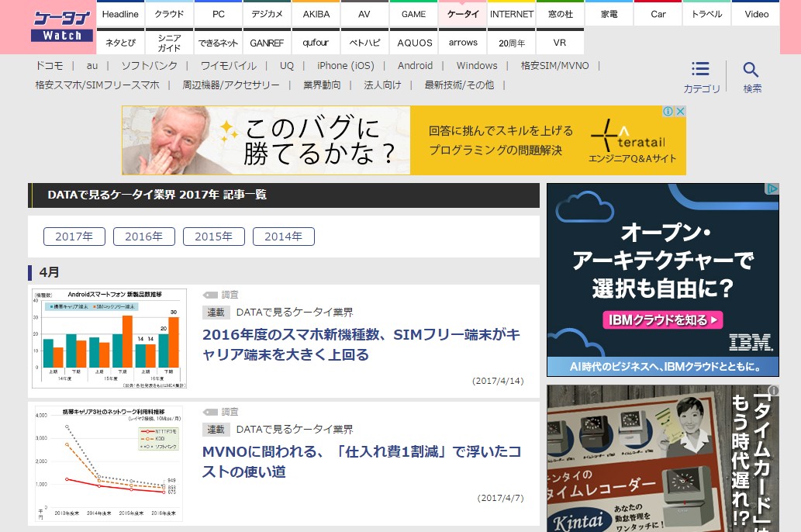This screenshot has height=532, width=801.
Task: Close the teratail banner ad
Action: click(x=680, y=112)
